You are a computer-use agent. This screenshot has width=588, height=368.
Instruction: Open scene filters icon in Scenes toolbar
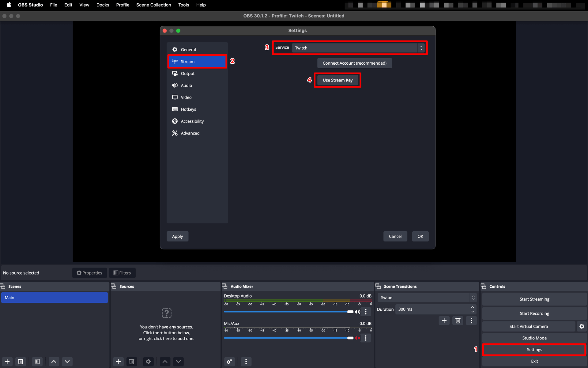[37, 362]
